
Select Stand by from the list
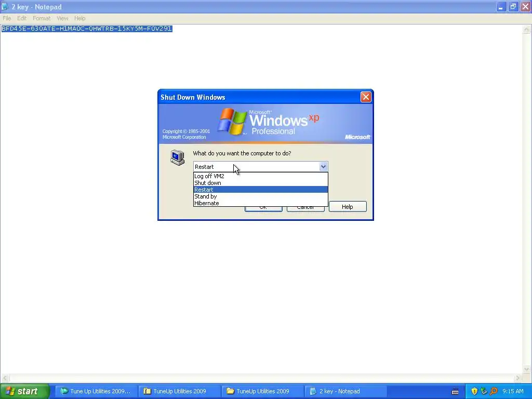click(261, 196)
